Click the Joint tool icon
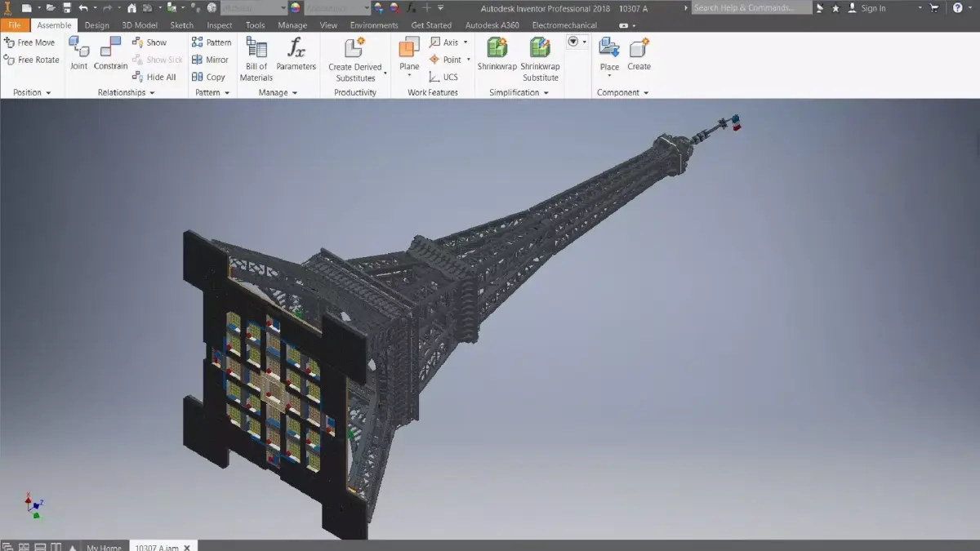The width and height of the screenshot is (980, 551). pos(78,47)
